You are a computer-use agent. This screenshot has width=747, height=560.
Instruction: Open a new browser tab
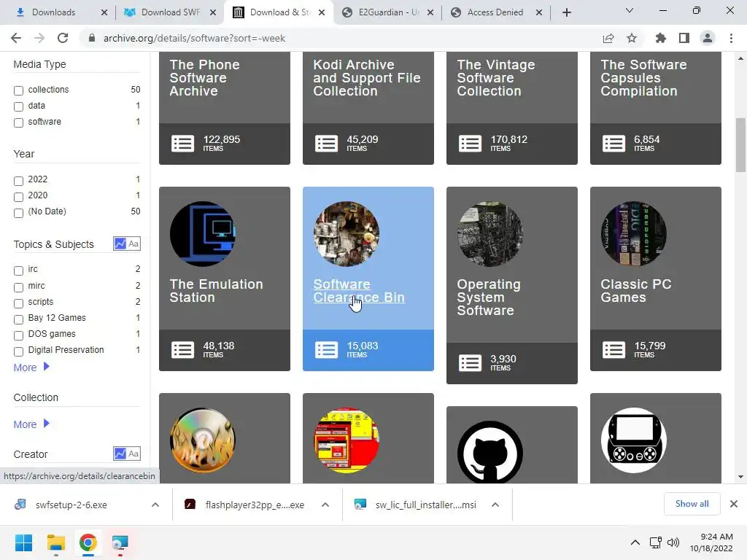[x=566, y=12]
